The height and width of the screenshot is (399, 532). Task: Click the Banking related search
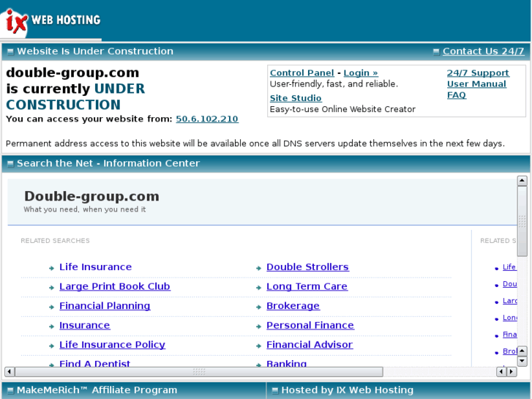(x=286, y=363)
